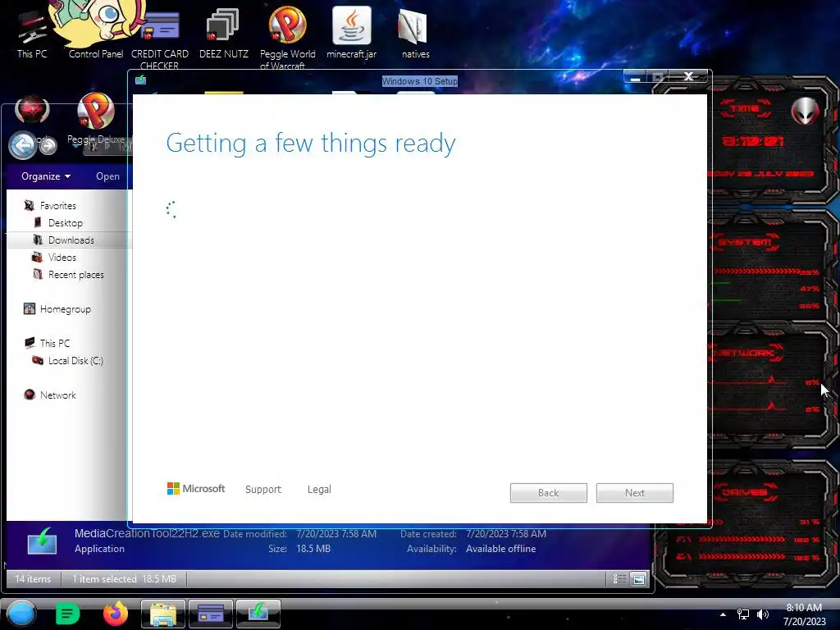Open the green notes app on taskbar
This screenshot has width=840, height=630.
tap(67, 614)
